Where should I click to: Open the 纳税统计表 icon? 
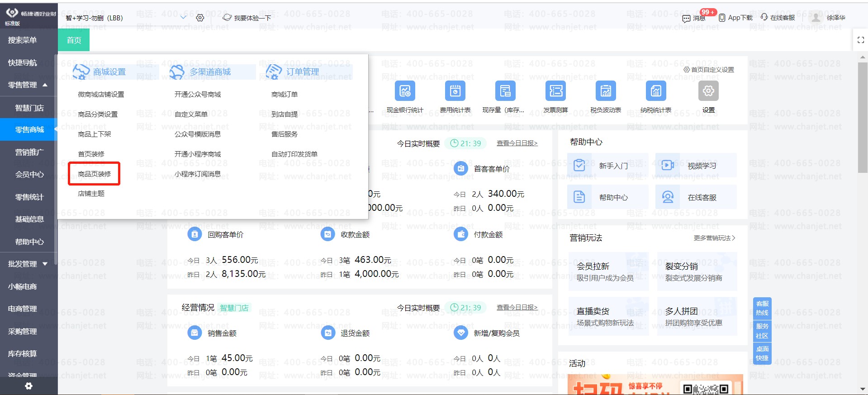pos(656,91)
